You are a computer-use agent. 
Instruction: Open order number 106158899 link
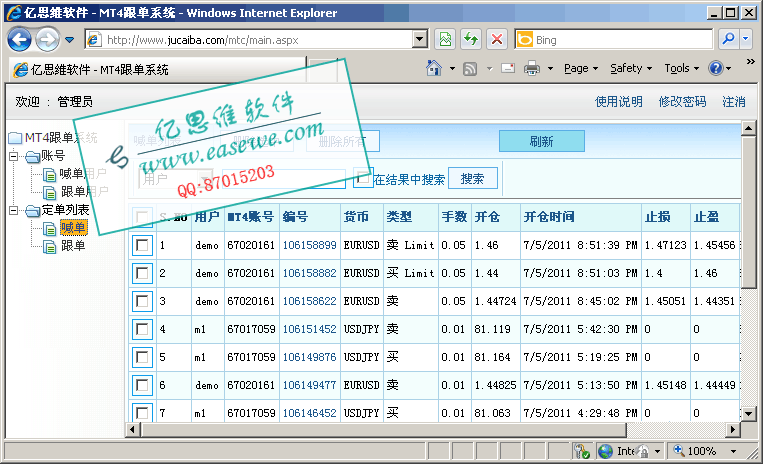click(309, 245)
